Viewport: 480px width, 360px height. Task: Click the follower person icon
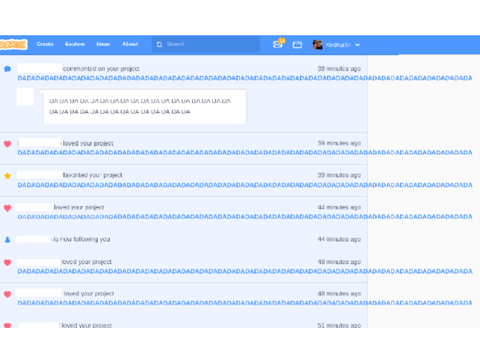pyautogui.click(x=7, y=240)
